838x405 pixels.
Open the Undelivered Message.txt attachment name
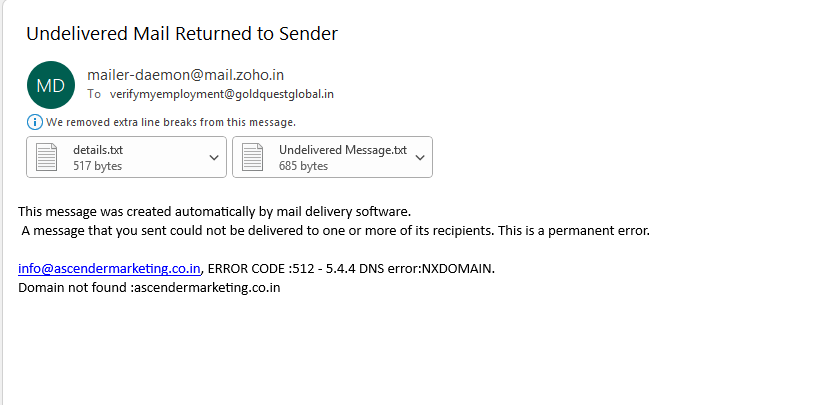point(343,150)
